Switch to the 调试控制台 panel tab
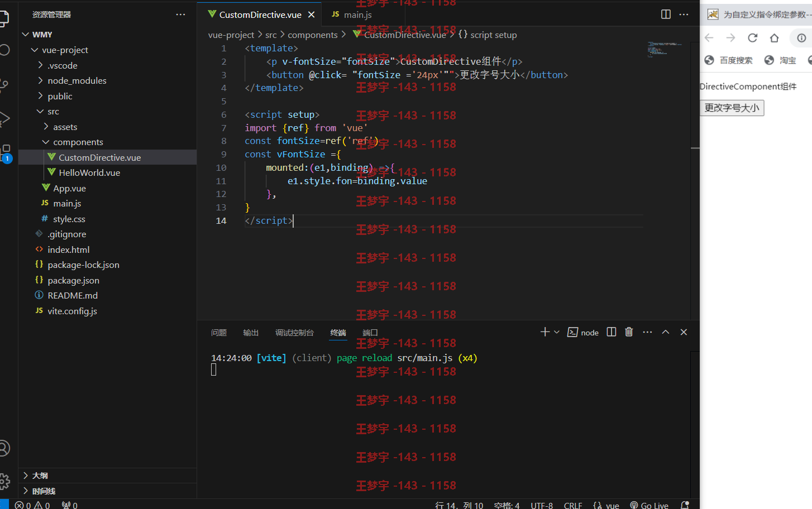The width and height of the screenshot is (812, 509). 294,333
